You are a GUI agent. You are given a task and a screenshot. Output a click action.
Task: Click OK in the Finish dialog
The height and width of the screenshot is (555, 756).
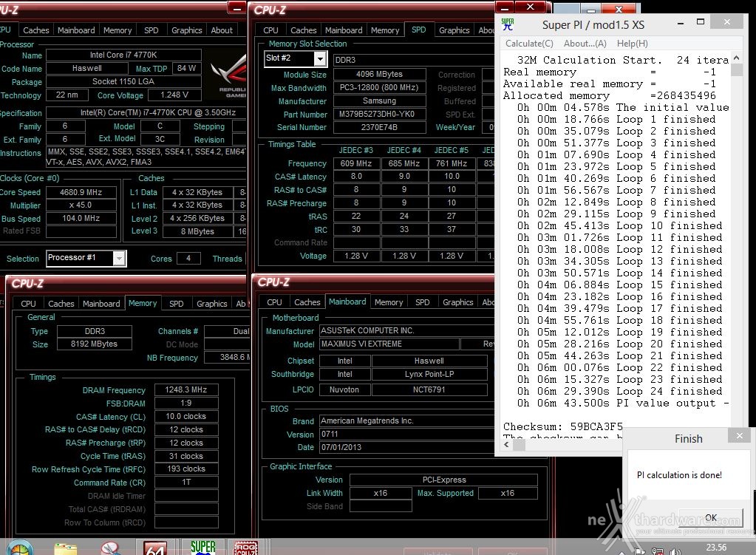(x=710, y=517)
